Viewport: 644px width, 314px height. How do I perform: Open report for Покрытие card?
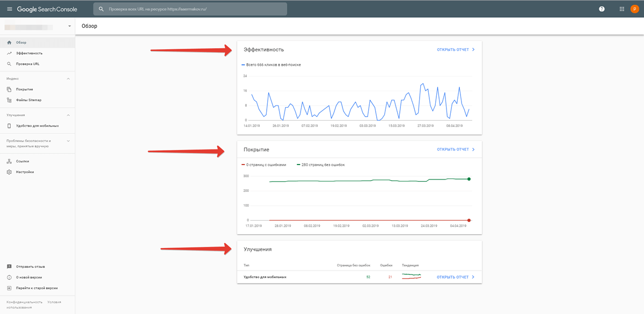click(x=456, y=149)
